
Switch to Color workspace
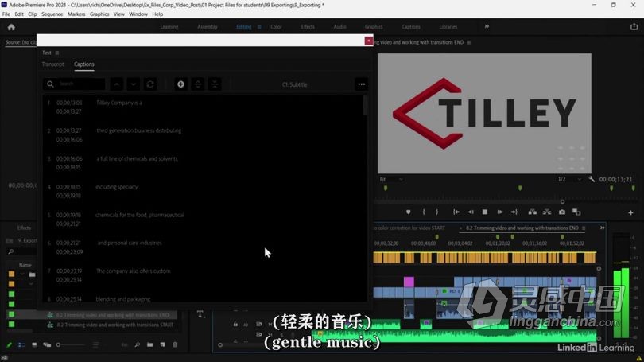click(276, 27)
